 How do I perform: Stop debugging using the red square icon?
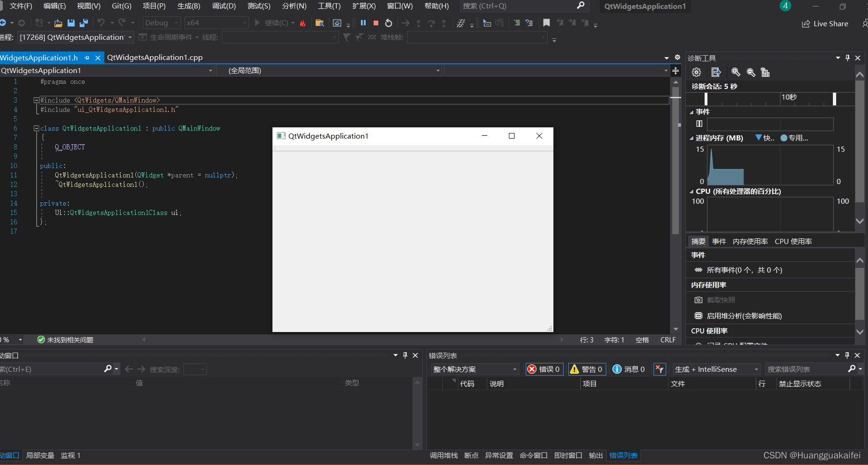(376, 22)
